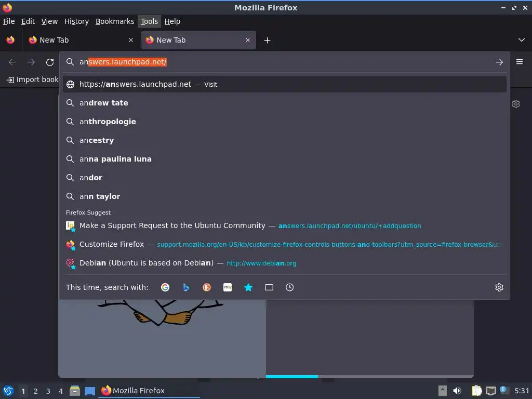Viewport: 532px width, 399px height.
Task: Click the new tab page personalize gear
Action: [516, 104]
